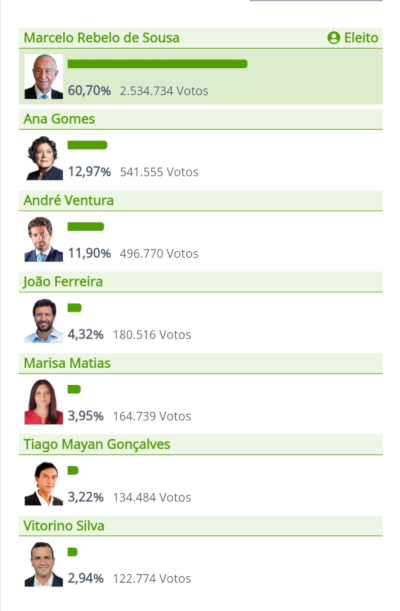This screenshot has width=400, height=611.
Task: Select the Tiago Mayan Gonçalves heading
Action: 97,444
